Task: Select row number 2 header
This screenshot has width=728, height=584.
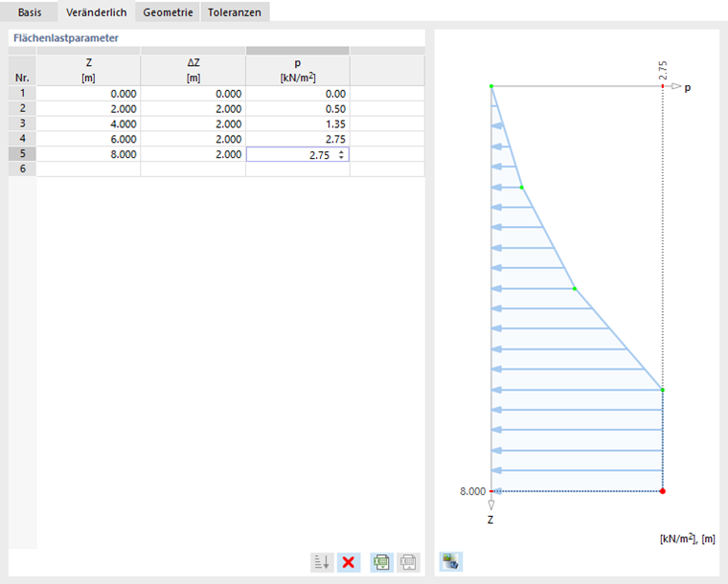Action: tap(22, 108)
